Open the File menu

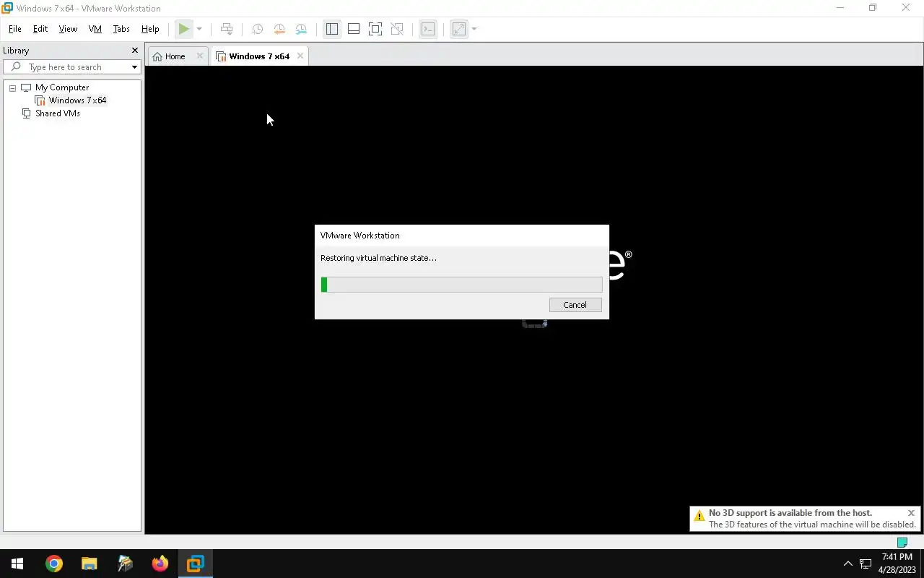14,29
